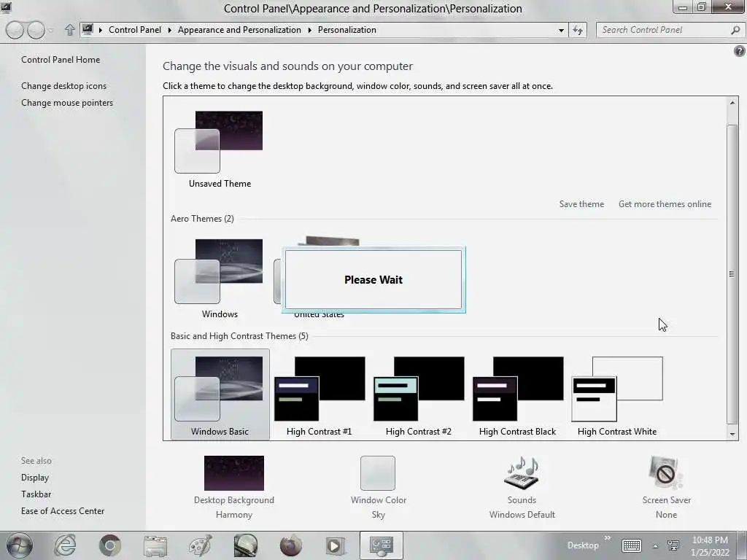Launch Google Chrome from the taskbar
This screenshot has height=560, width=747.
point(110,545)
